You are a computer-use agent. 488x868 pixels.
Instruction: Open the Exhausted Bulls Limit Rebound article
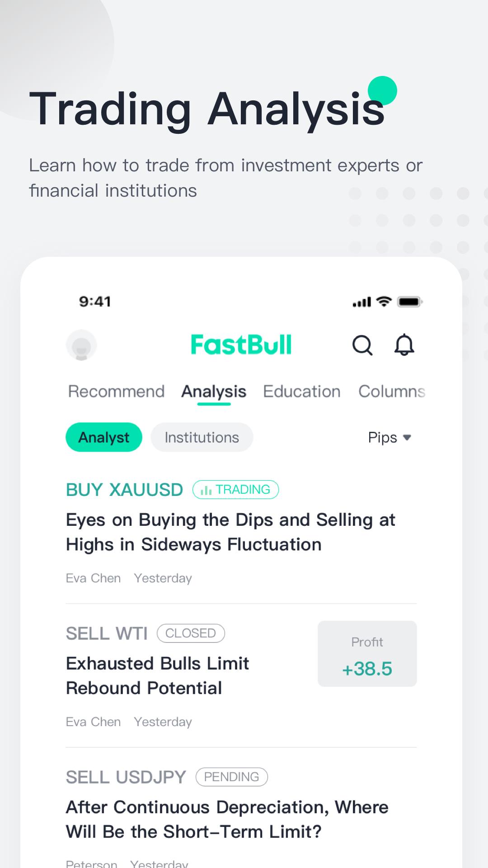tap(157, 676)
